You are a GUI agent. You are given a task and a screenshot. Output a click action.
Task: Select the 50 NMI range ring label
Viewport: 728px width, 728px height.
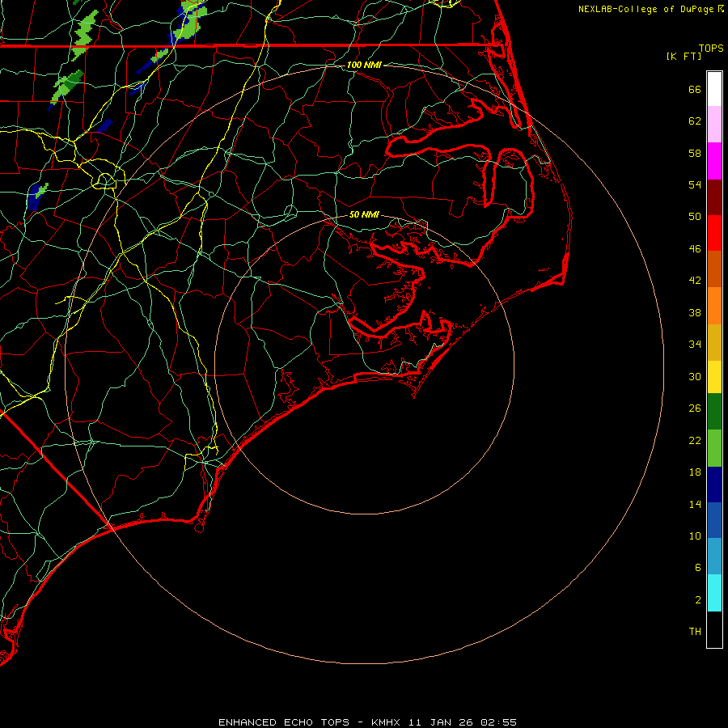[364, 215]
